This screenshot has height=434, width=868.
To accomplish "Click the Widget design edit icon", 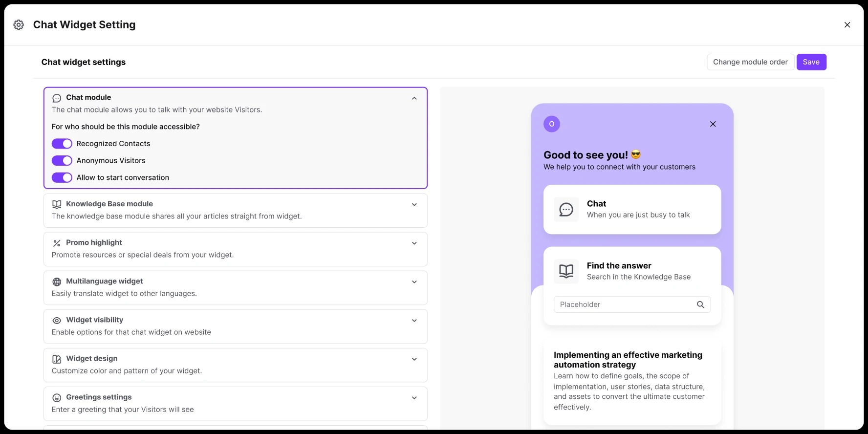I will [57, 359].
